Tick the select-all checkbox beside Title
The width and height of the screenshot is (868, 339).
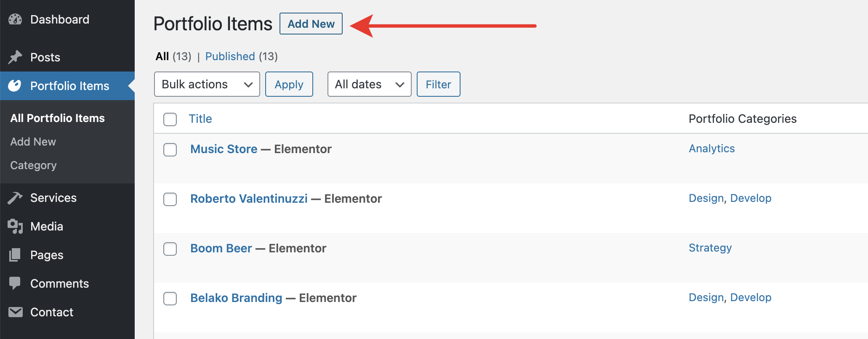click(x=170, y=119)
